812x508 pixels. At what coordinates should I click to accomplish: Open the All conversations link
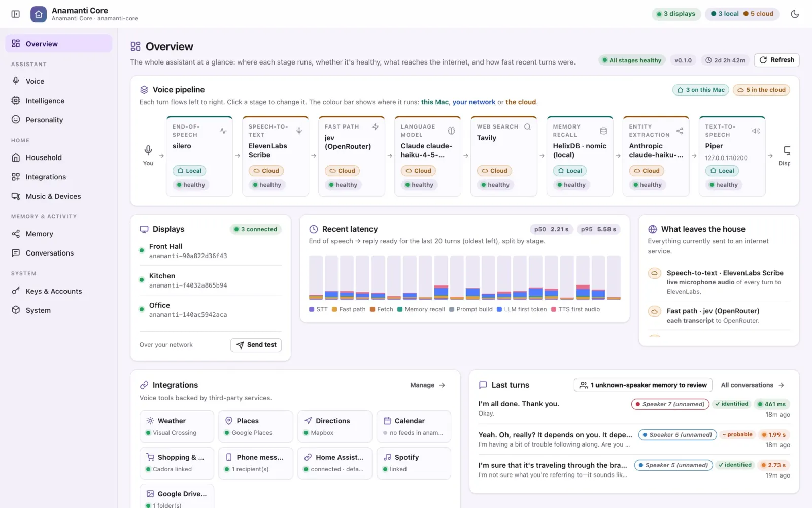753,385
